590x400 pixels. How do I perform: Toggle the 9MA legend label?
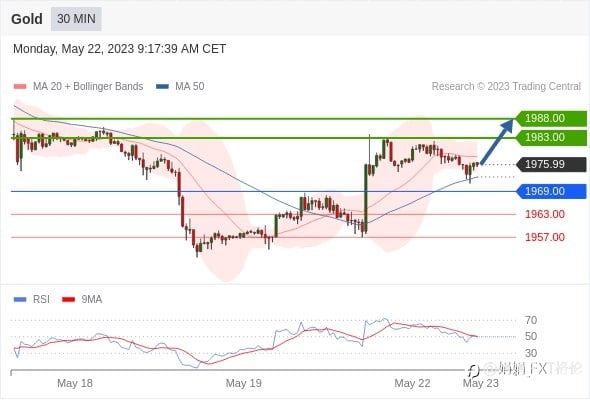tap(91, 300)
